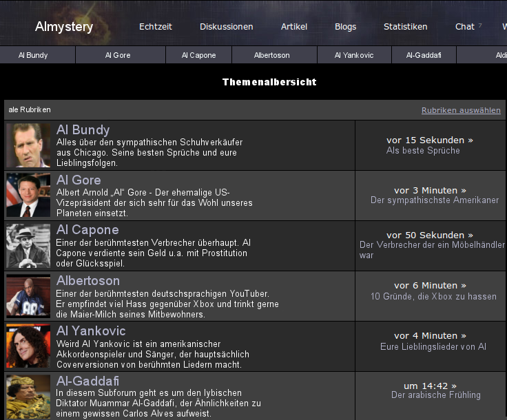Open the Chat link in navigation
Viewport: 507px width, 420px height.
(465, 27)
